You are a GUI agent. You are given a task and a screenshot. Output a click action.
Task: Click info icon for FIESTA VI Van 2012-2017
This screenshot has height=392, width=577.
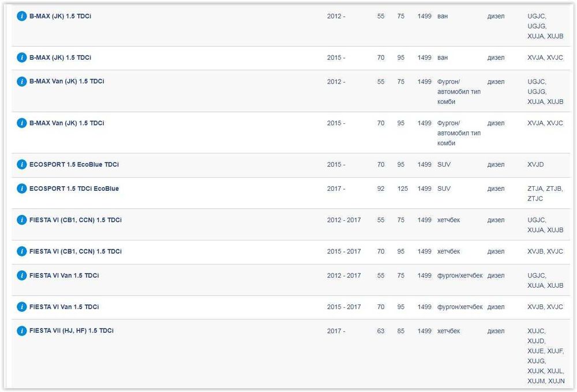click(22, 276)
